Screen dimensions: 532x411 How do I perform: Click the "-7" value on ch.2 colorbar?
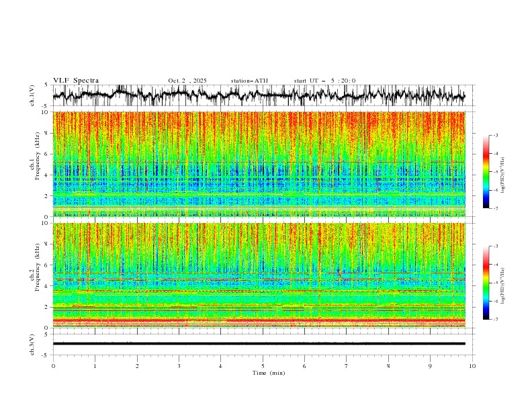(x=496, y=320)
